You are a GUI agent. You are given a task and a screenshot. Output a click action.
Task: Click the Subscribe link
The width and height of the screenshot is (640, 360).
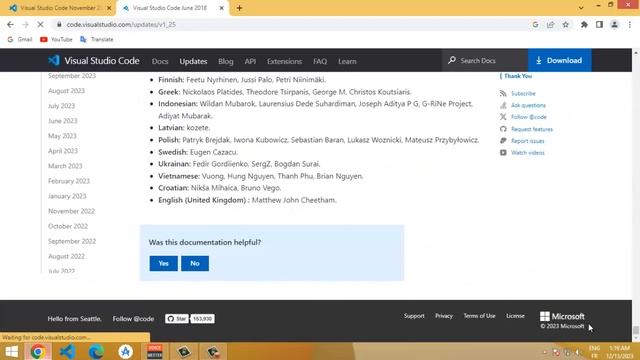pos(523,93)
